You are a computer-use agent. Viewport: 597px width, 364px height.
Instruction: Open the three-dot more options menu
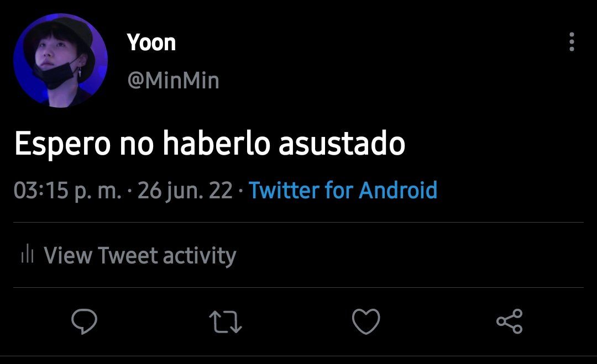[572, 42]
